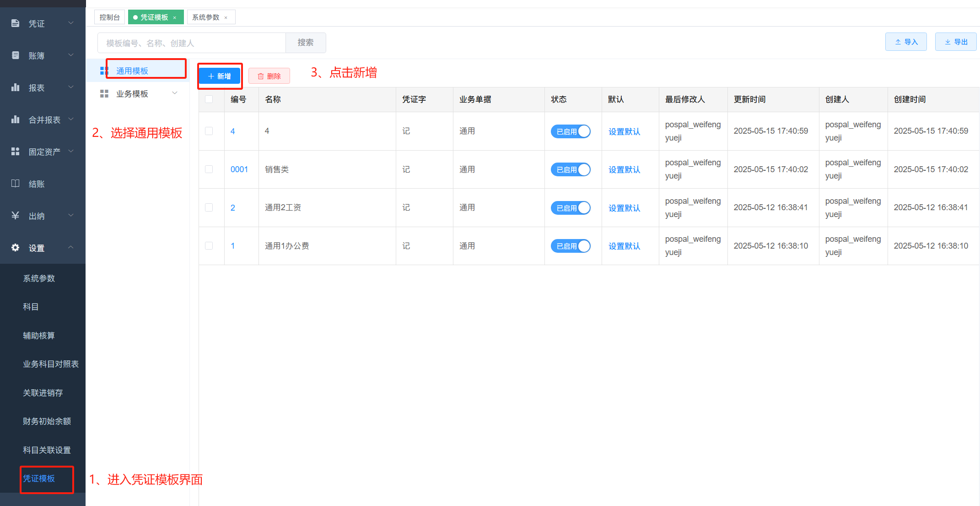Click the 出纳 yen icon
Image resolution: width=980 pixels, height=506 pixels.
pyautogui.click(x=15, y=215)
